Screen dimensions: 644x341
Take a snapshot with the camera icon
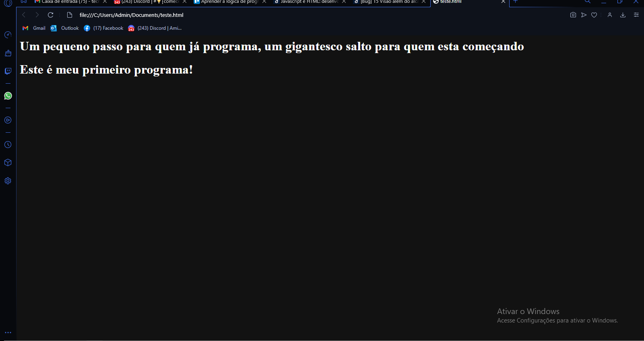(x=573, y=15)
